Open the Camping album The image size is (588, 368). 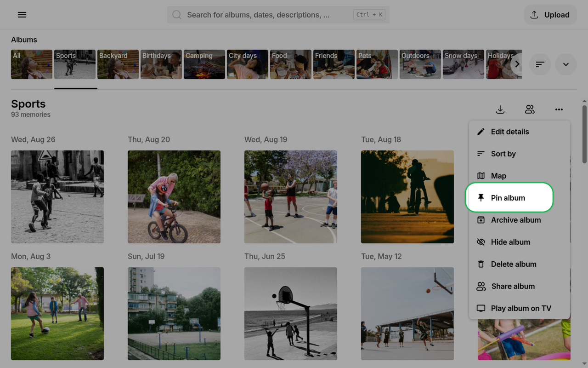coord(204,64)
